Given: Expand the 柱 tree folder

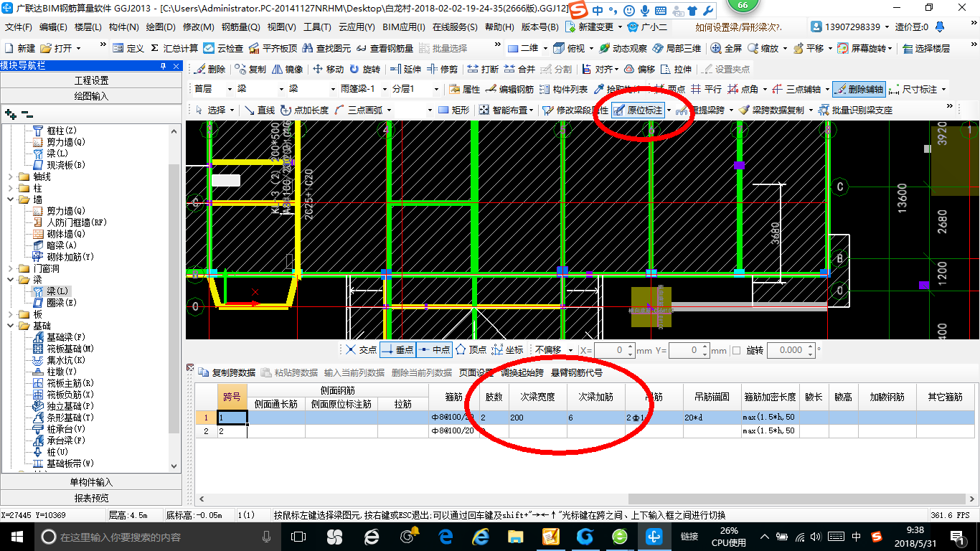Looking at the screenshot, I should pos(9,188).
